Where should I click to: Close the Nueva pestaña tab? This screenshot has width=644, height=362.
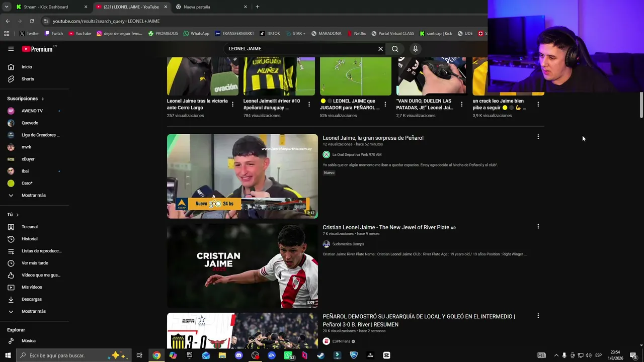[x=246, y=7]
